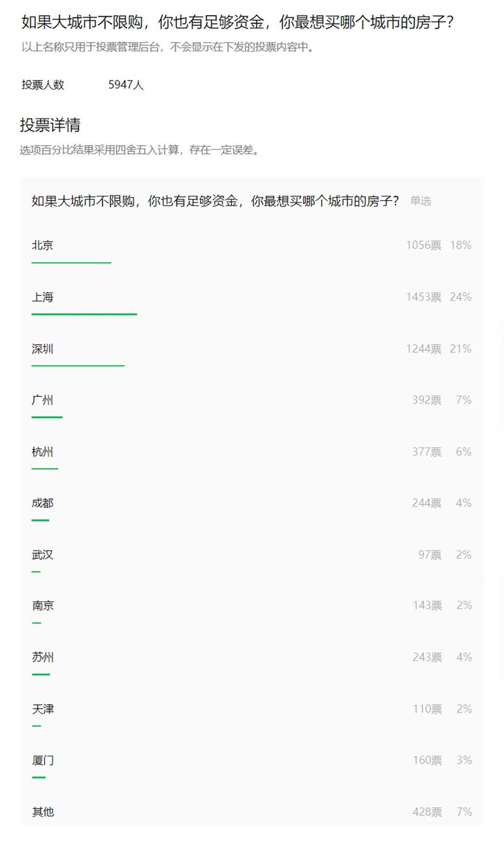Screen dimensions: 504x841
Task: Click the 投票详情 section heading
Action: [x=50, y=125]
